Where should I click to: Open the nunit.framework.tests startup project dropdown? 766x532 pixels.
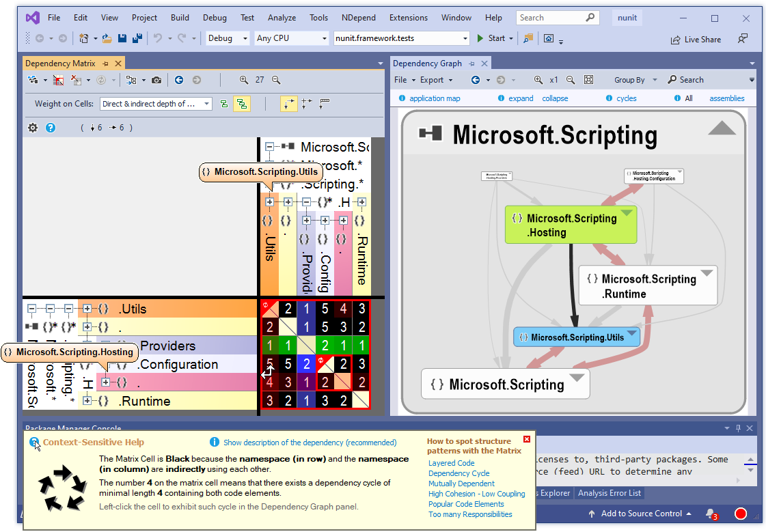click(x=402, y=38)
